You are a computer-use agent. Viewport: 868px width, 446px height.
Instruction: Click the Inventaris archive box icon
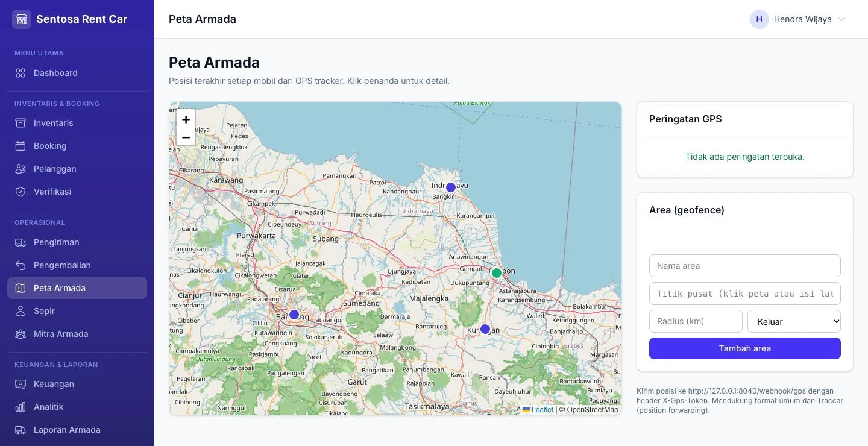coord(20,123)
